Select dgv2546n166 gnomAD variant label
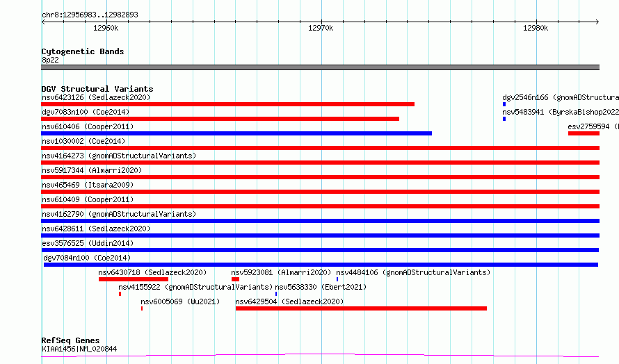619x364 pixels. pyautogui.click(x=561, y=97)
